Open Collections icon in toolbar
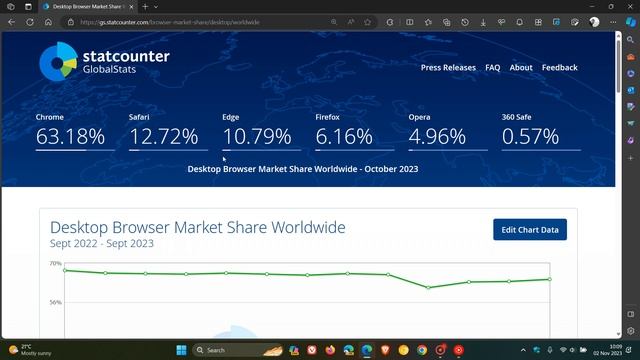 [x=447, y=22]
